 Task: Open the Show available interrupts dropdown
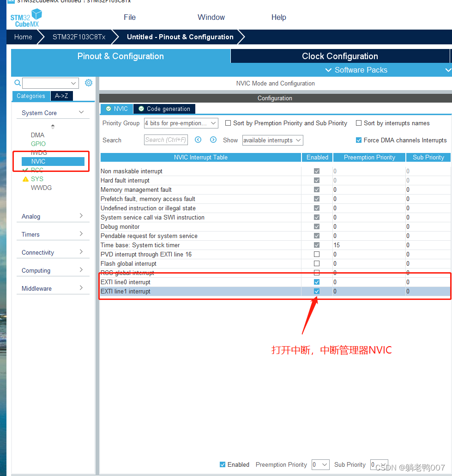coord(272,140)
